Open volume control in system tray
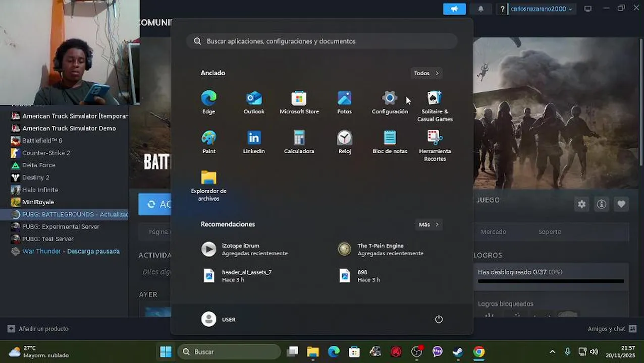Screen dimensions: 644x363 click(x=594, y=352)
